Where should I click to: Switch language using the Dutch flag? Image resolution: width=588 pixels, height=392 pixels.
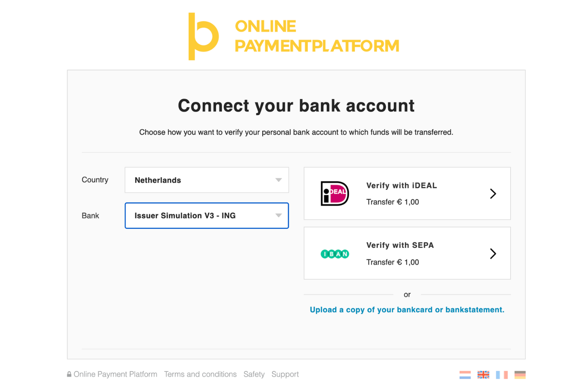pyautogui.click(x=465, y=374)
